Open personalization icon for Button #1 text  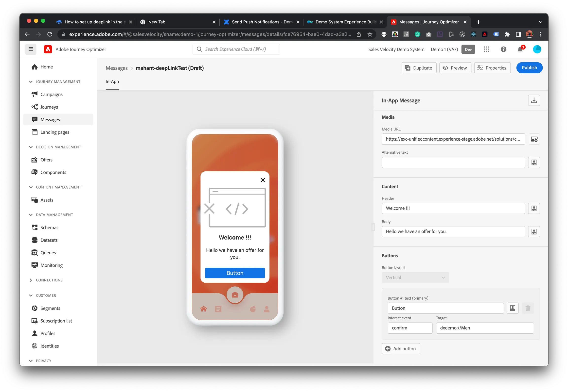[512, 308]
